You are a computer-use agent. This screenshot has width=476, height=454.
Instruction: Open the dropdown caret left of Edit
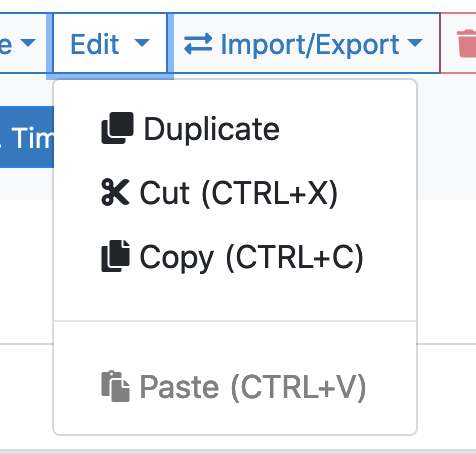28,43
